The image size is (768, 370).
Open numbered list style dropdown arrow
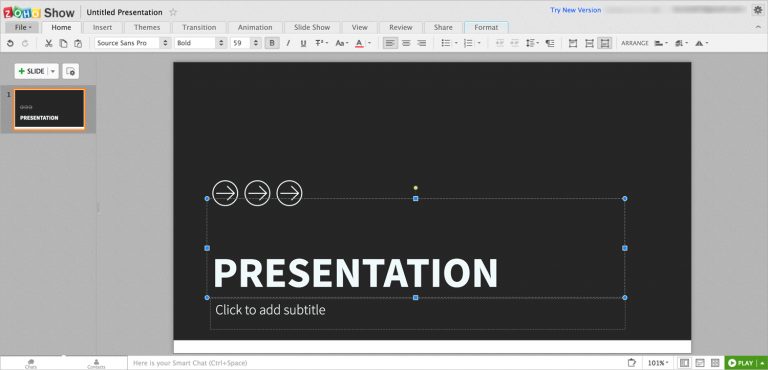tap(479, 43)
